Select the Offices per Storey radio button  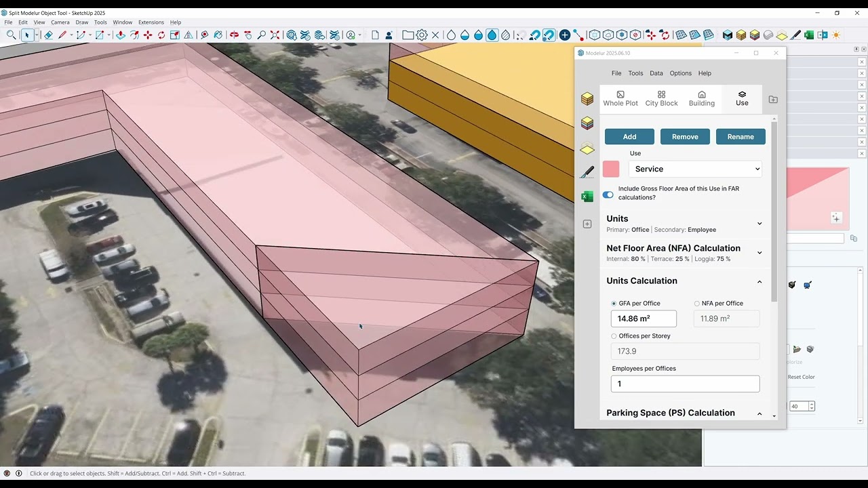[x=614, y=336]
